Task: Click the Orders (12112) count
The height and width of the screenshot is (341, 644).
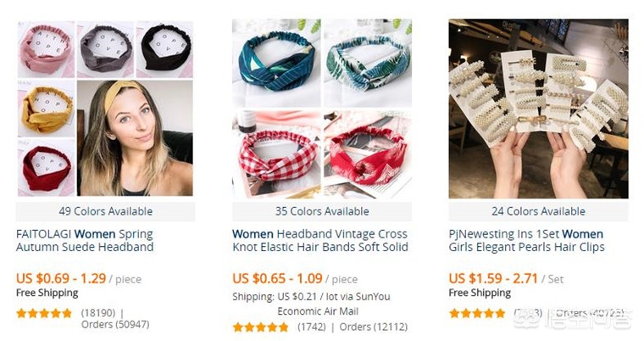Action: pyautogui.click(x=374, y=327)
